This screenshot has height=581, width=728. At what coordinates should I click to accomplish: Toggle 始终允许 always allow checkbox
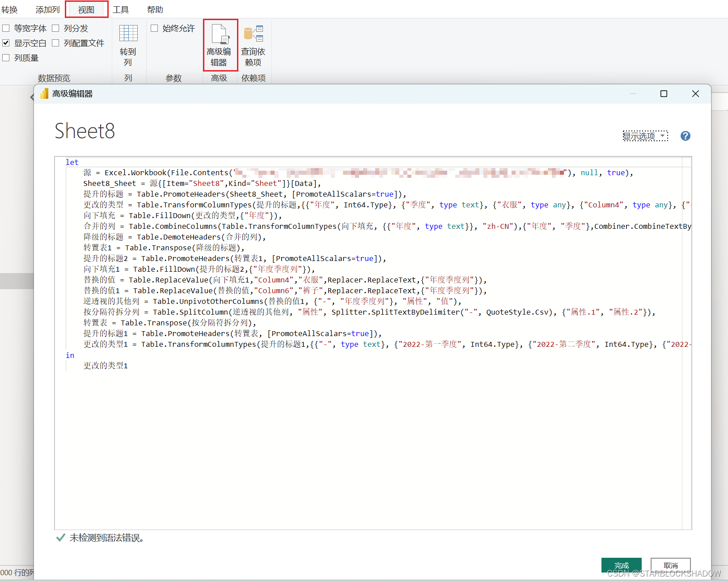tap(154, 28)
